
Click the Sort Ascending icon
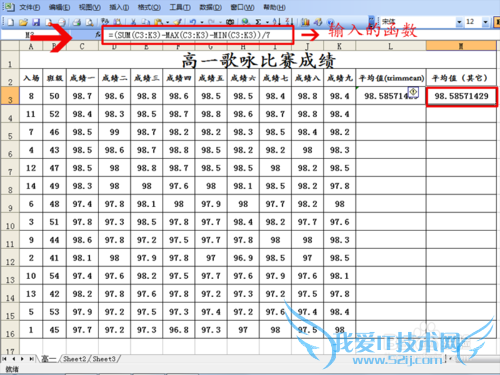click(276, 22)
